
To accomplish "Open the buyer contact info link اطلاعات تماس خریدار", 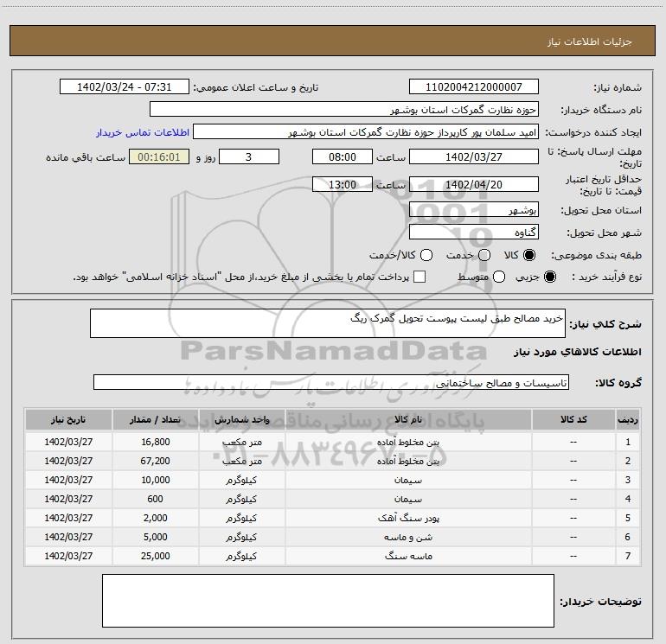I will (x=143, y=132).
